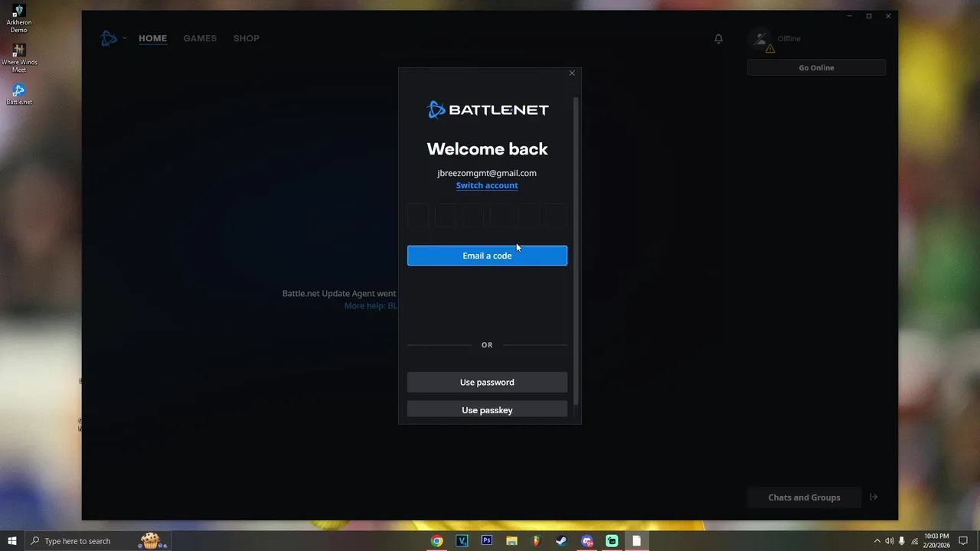
Task: Open Arkheron Demo desktop shortcut
Action: pos(19,18)
